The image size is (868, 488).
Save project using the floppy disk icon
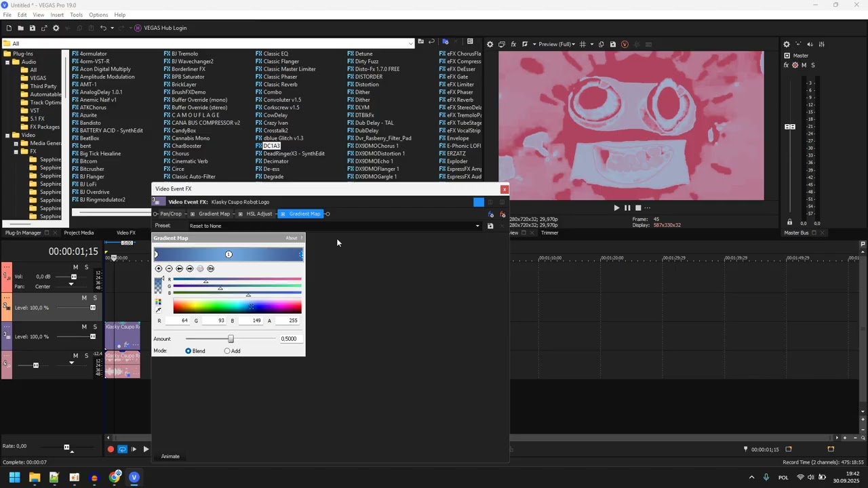coord(32,28)
